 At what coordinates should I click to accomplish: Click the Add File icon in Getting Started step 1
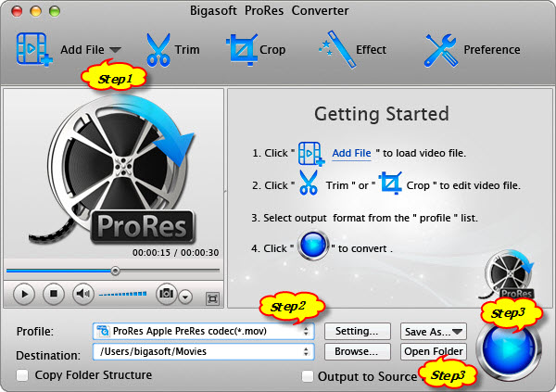(311, 154)
